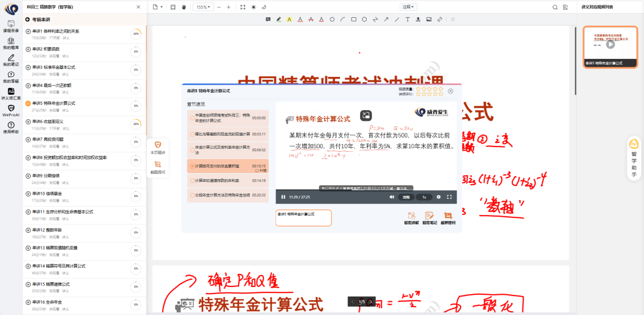Open lecture 串讲3 标准年金基本公式
The height and width of the screenshot is (315, 644).
[x=54, y=67]
